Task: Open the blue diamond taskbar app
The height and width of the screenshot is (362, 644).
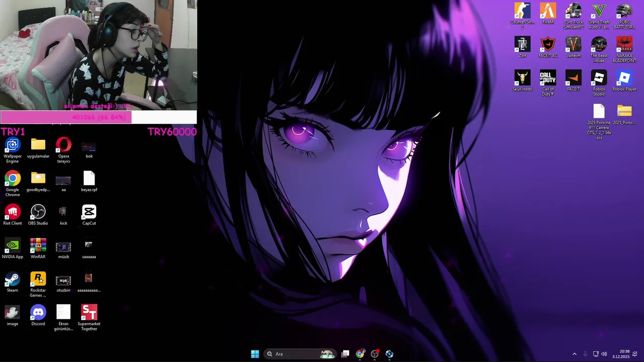Action: point(389,354)
